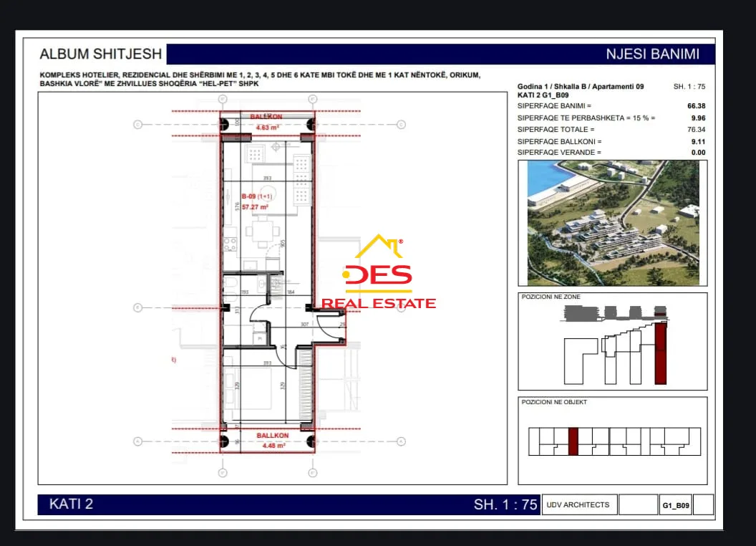Viewport: 756px width, 546px height.
Task: Select the "NJESI BANIMI" header text
Action: tap(652, 54)
